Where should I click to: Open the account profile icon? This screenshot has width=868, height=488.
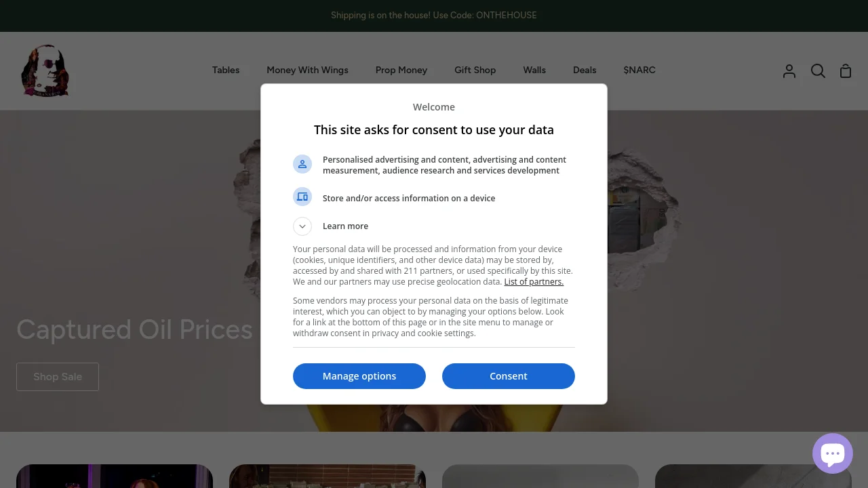[x=789, y=71]
